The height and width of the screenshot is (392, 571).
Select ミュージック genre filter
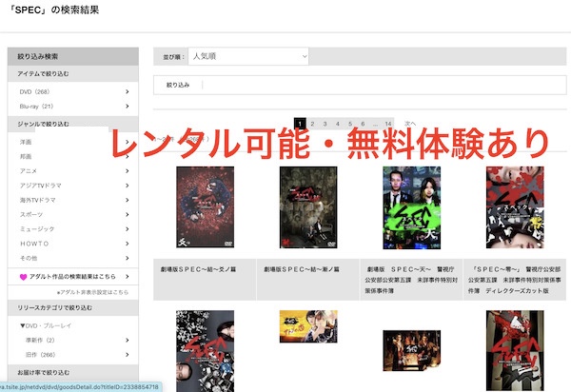37,229
